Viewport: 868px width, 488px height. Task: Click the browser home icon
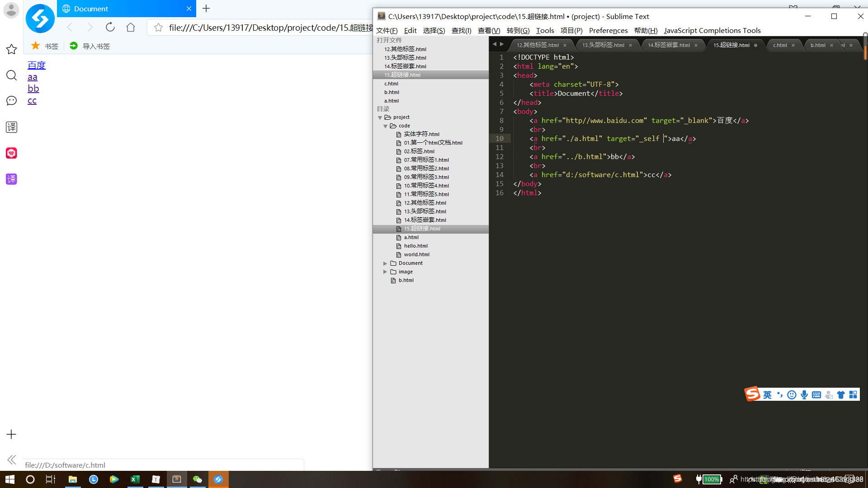click(x=131, y=27)
